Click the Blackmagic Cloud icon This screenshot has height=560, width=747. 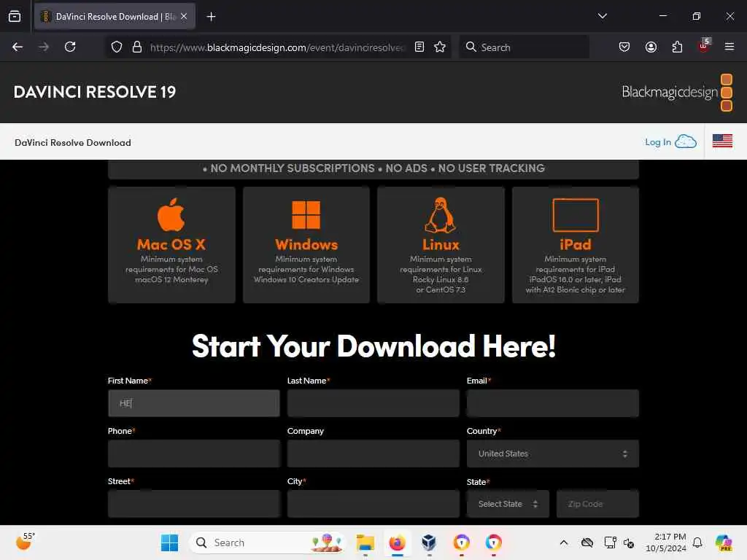tap(686, 141)
